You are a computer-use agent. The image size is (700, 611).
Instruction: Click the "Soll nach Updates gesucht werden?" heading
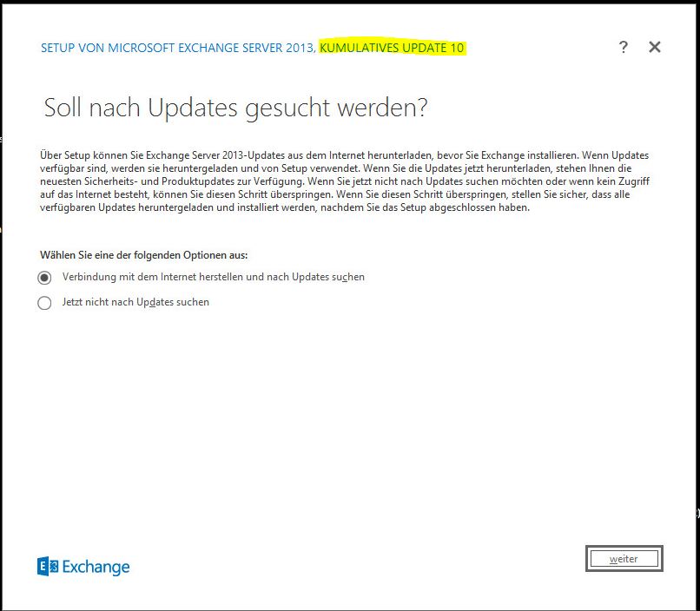[235, 108]
